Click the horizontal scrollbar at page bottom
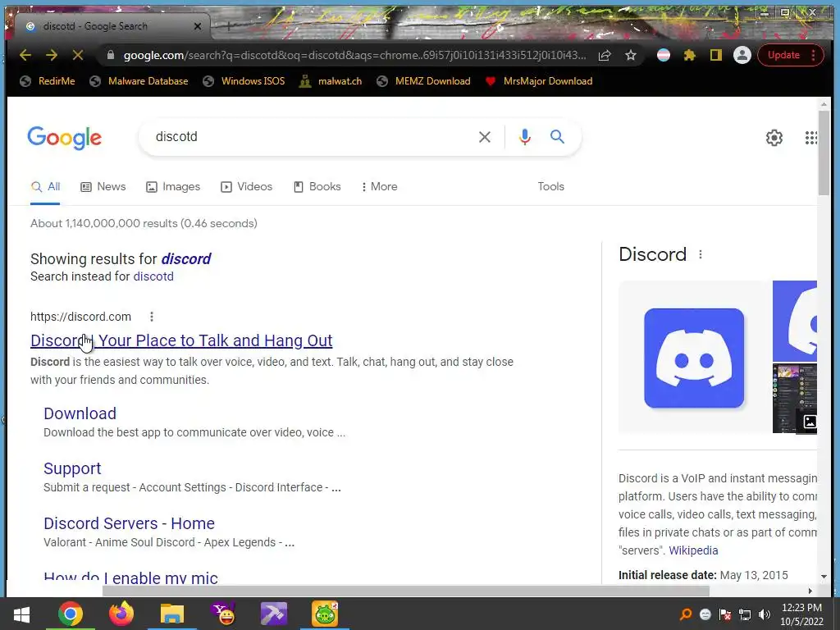 405,591
